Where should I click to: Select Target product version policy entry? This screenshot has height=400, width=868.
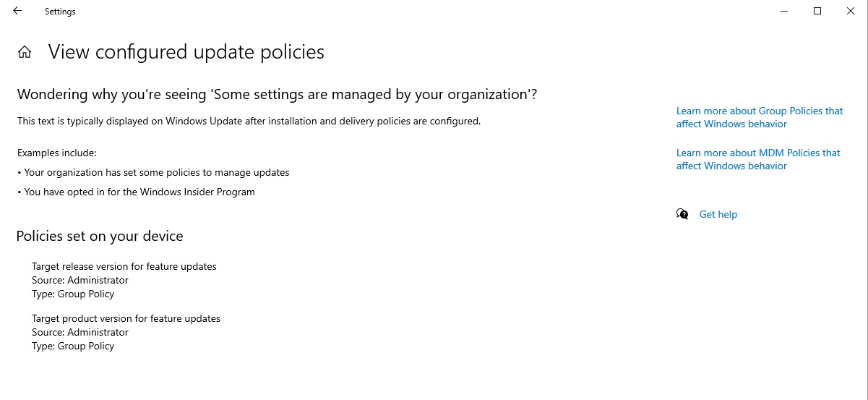[126, 318]
